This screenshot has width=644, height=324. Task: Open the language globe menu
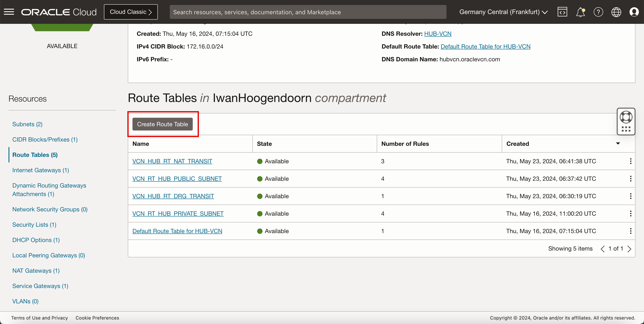[x=616, y=12]
